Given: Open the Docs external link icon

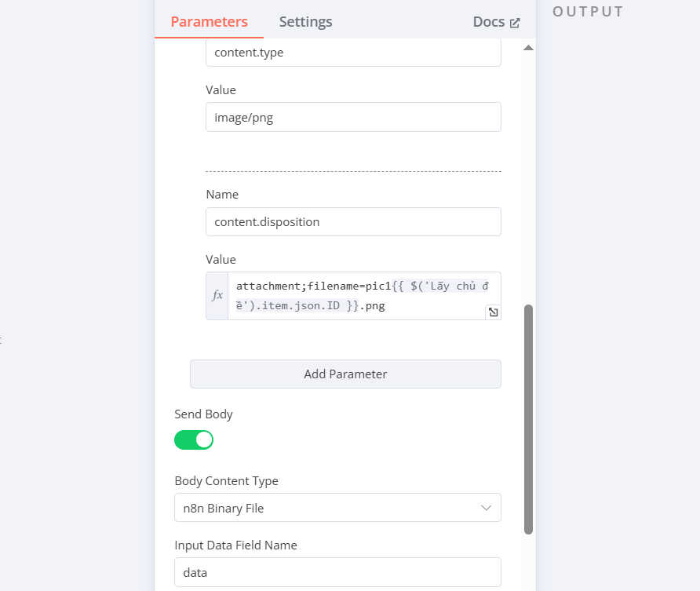Looking at the screenshot, I should 515,23.
